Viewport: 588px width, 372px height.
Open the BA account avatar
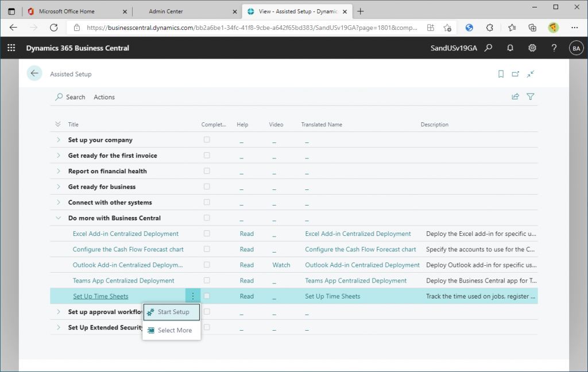click(577, 48)
